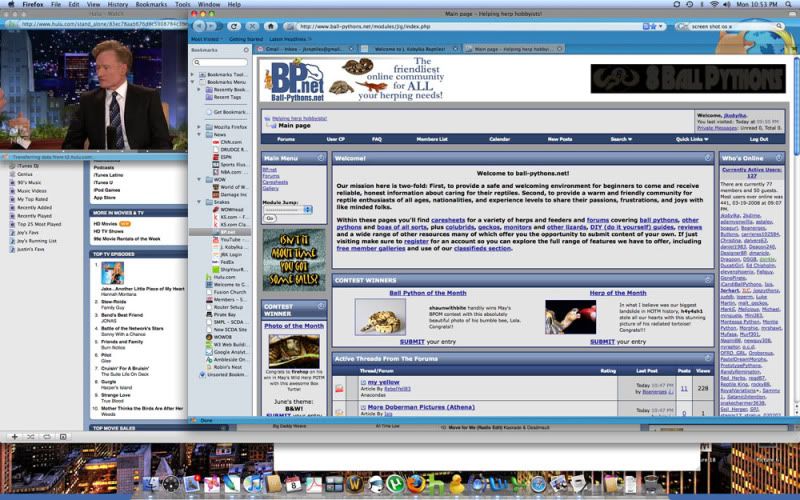Viewport: 800px width, 500px height.
Task: Open the FAQ navbar link
Action: pyautogui.click(x=377, y=139)
